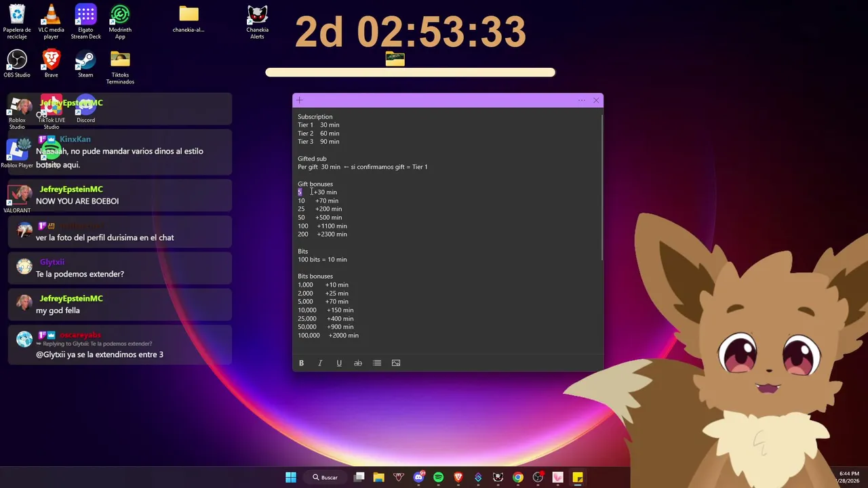Add a new sticky note with the plus icon
This screenshot has height=488, width=868.
tap(299, 100)
